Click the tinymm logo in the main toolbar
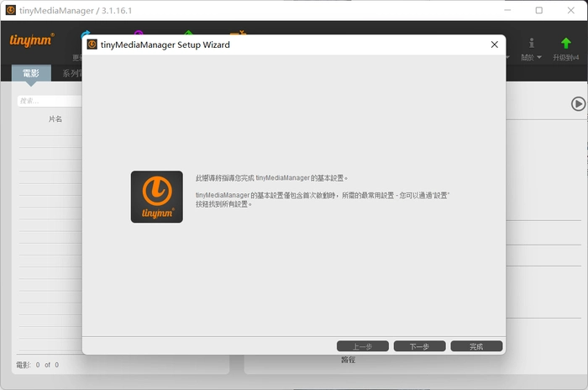 click(x=32, y=40)
